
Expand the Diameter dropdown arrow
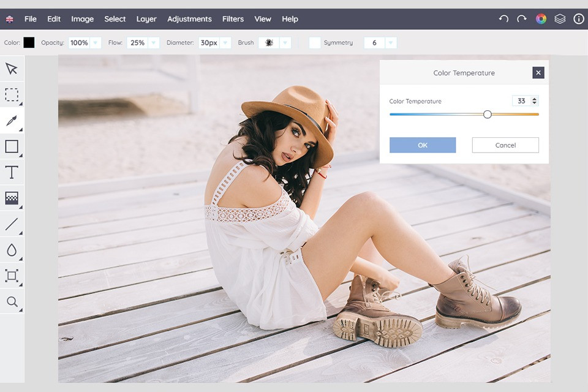pos(225,43)
